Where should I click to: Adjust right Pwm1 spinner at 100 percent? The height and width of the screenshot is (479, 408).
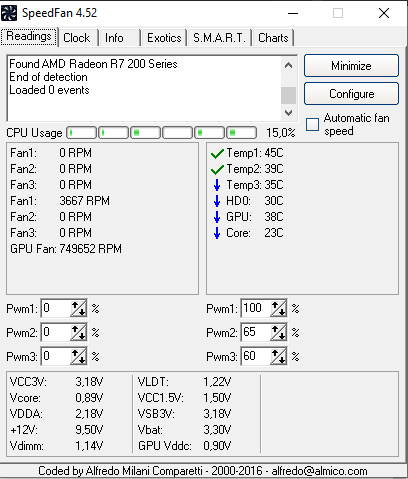(x=278, y=309)
